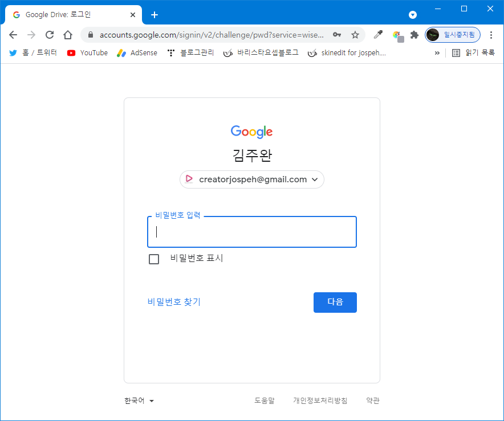Open the 읽기 목록 reading list
504x421 pixels.
click(x=473, y=52)
